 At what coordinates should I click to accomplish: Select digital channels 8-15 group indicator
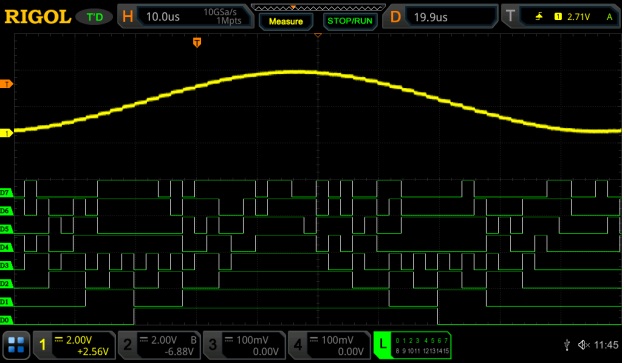(x=422, y=351)
